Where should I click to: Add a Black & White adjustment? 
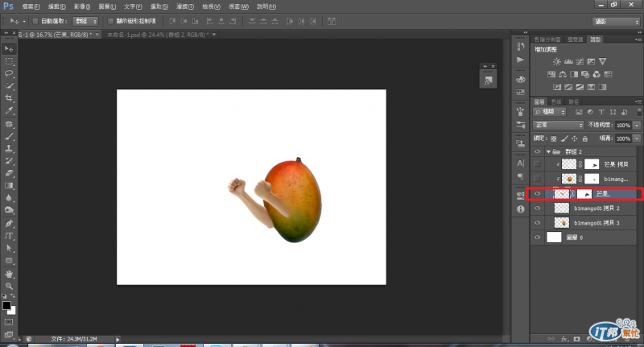coord(574,74)
